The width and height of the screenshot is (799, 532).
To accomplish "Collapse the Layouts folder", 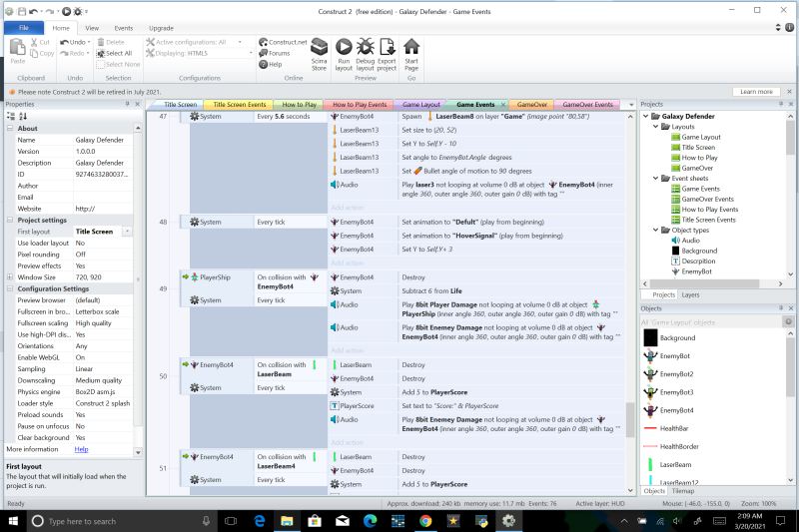I will (656, 126).
